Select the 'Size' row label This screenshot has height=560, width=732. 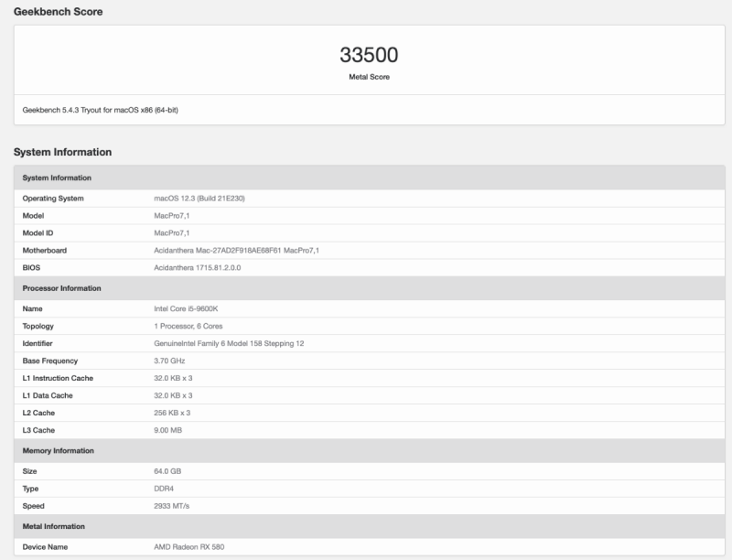(29, 471)
